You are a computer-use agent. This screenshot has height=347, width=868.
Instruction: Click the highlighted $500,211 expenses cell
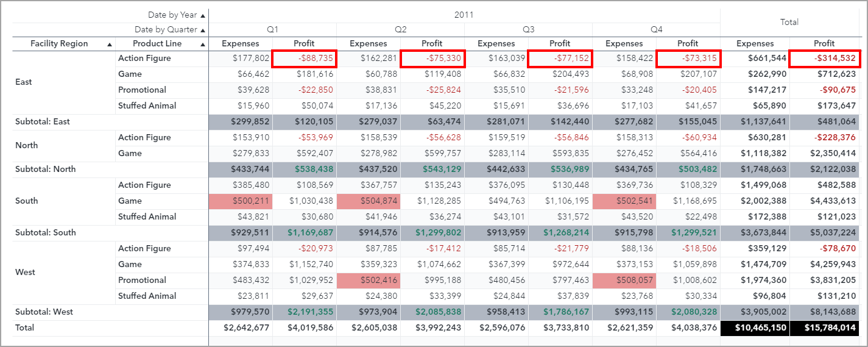(x=241, y=201)
